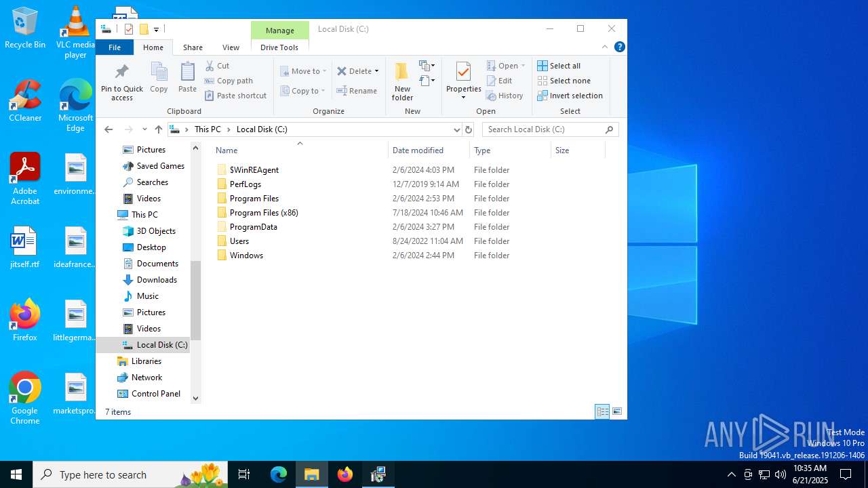The height and width of the screenshot is (488, 868).
Task: Click Invert selection in ribbon
Action: [x=570, y=96]
